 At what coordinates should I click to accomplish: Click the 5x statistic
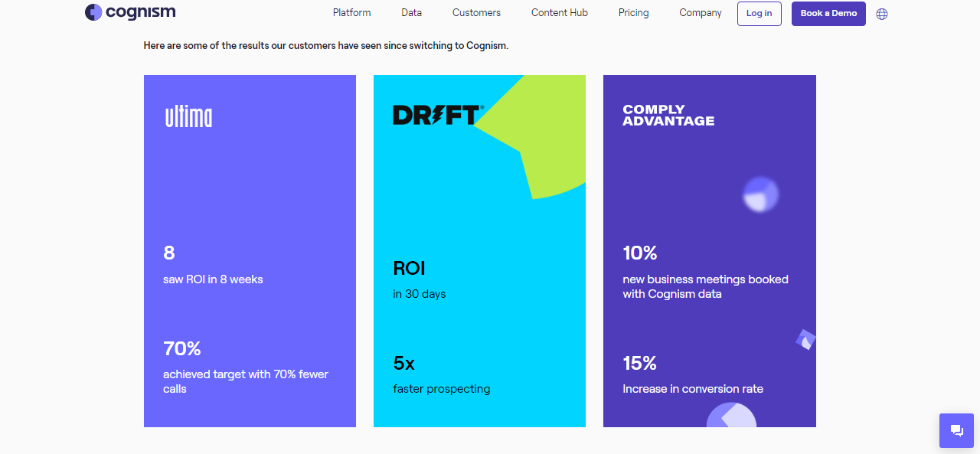click(404, 363)
